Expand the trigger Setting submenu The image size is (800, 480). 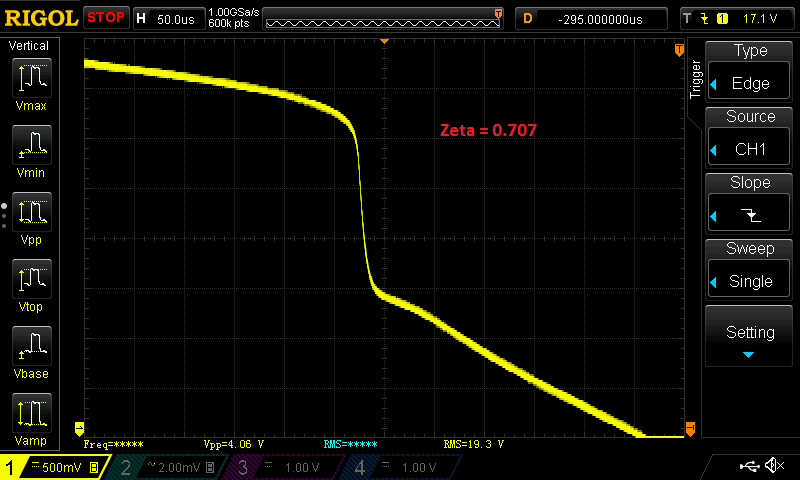[x=749, y=336]
